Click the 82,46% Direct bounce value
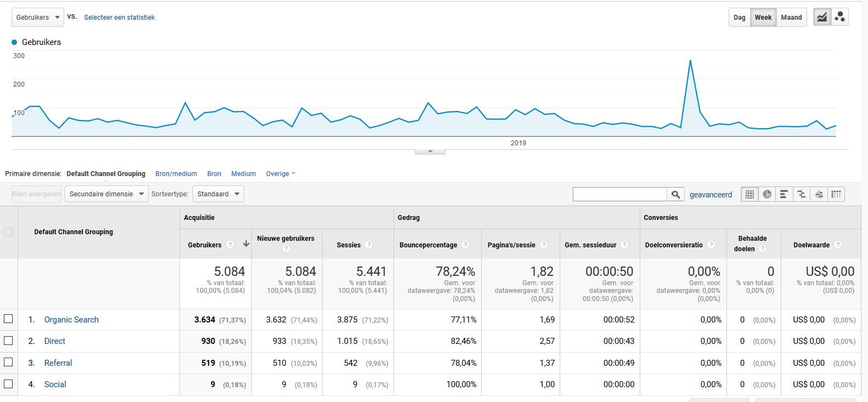Viewport: 868px width, 402px height. pos(463,341)
